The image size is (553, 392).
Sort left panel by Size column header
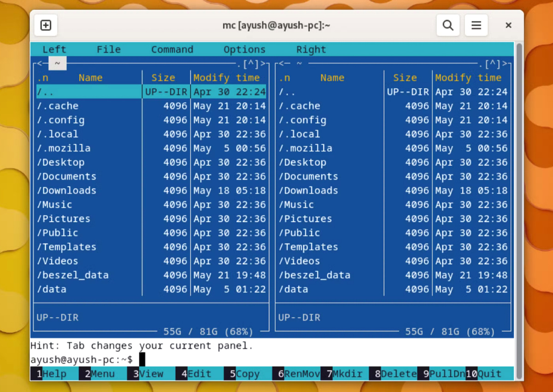click(x=163, y=78)
